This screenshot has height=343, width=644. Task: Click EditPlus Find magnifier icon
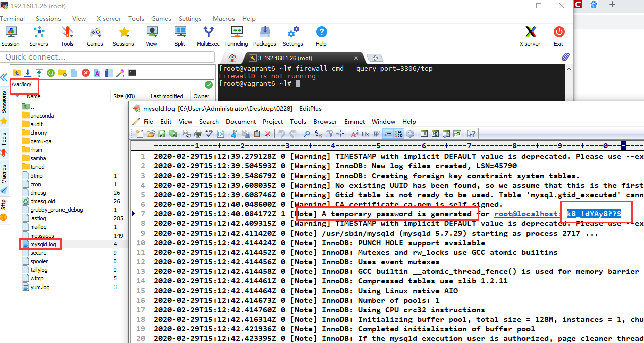(307, 134)
